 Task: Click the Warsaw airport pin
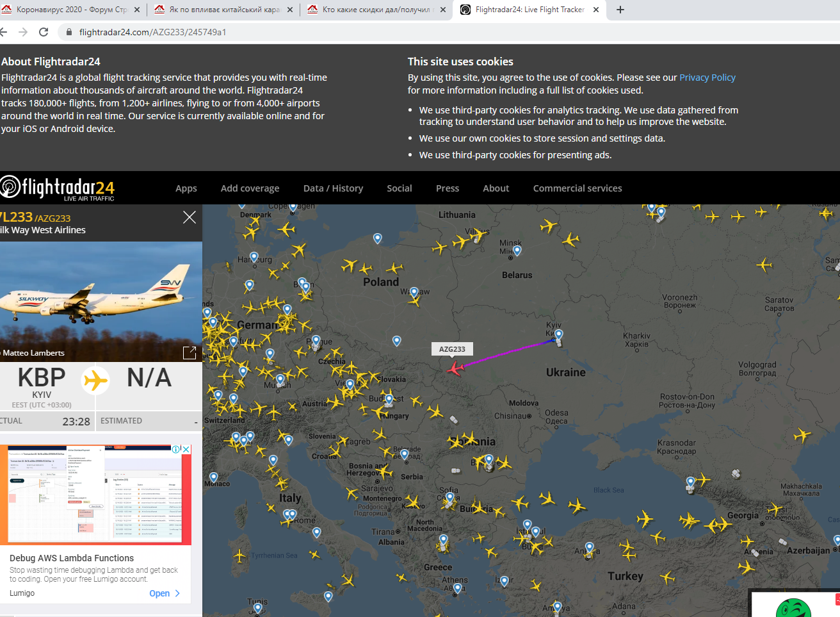pos(414,293)
